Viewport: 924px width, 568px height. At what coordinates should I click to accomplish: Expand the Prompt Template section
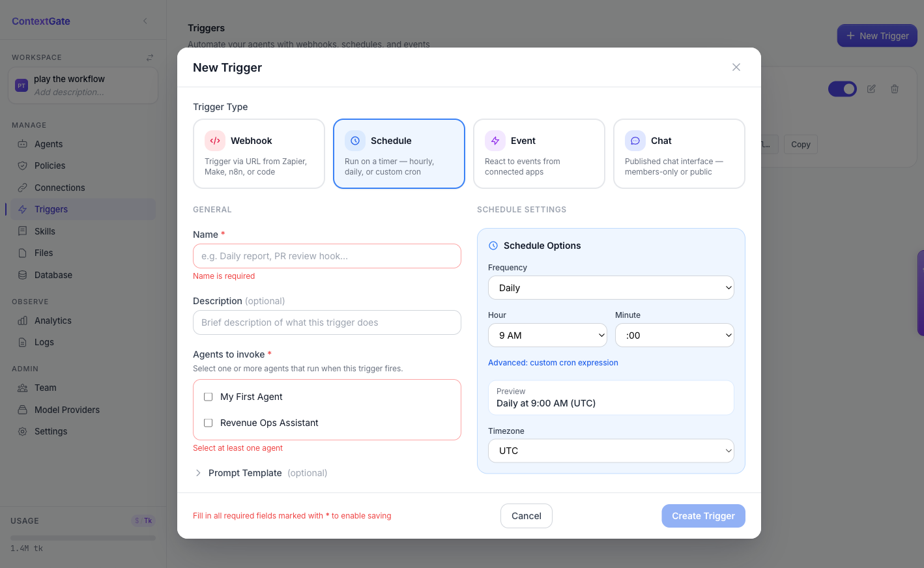[261, 473]
